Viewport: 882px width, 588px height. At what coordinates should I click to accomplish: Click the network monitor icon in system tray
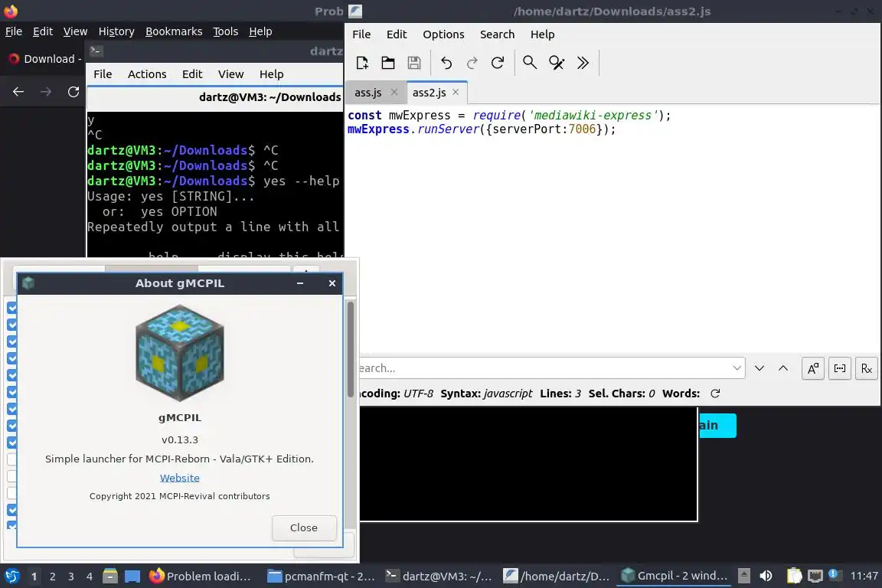pos(815,576)
